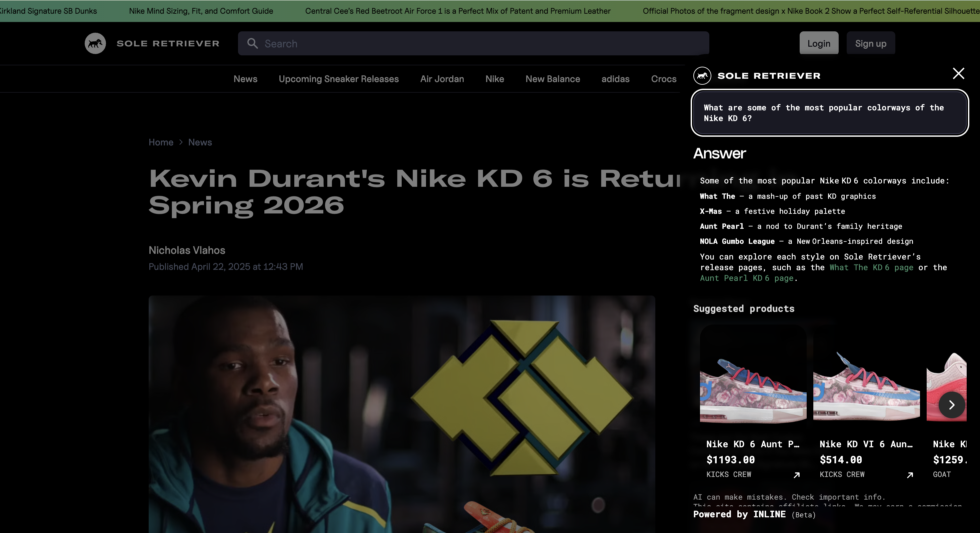
Task: Show next suggested products with arrow
Action: pyautogui.click(x=951, y=405)
